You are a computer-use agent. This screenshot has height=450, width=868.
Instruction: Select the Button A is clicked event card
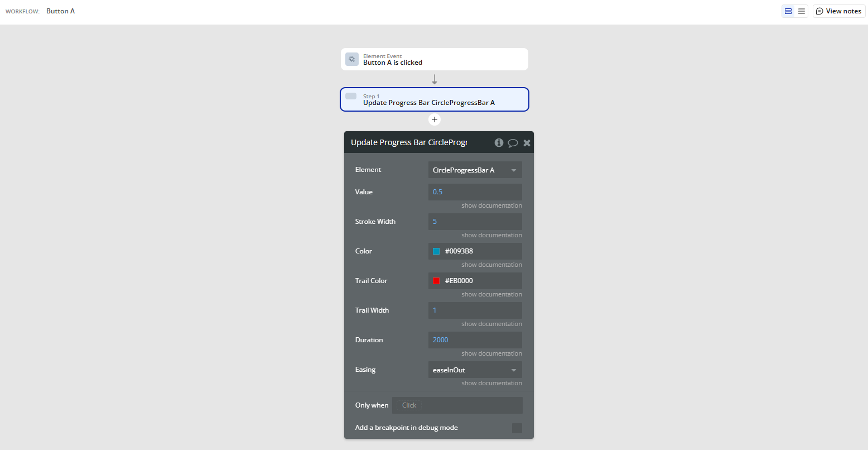[x=435, y=59]
